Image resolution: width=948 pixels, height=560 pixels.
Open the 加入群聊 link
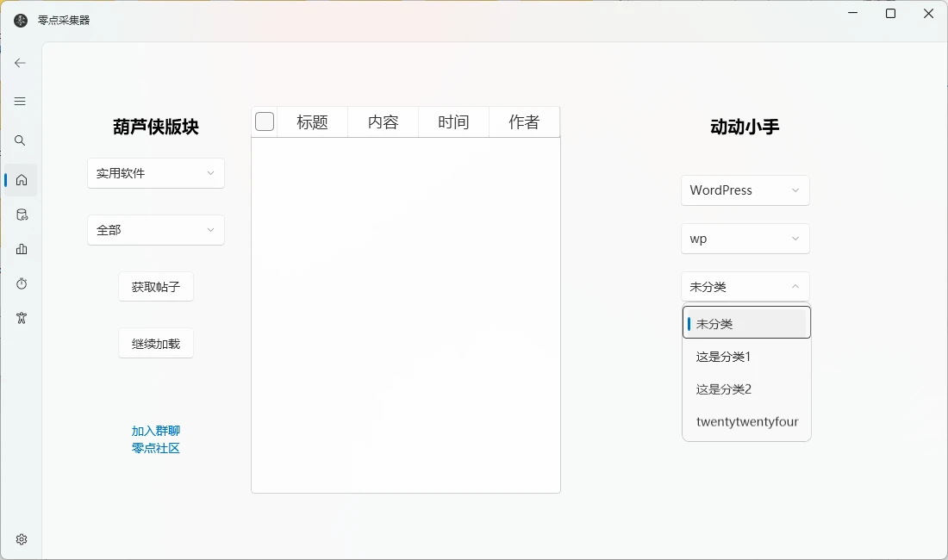tap(156, 431)
